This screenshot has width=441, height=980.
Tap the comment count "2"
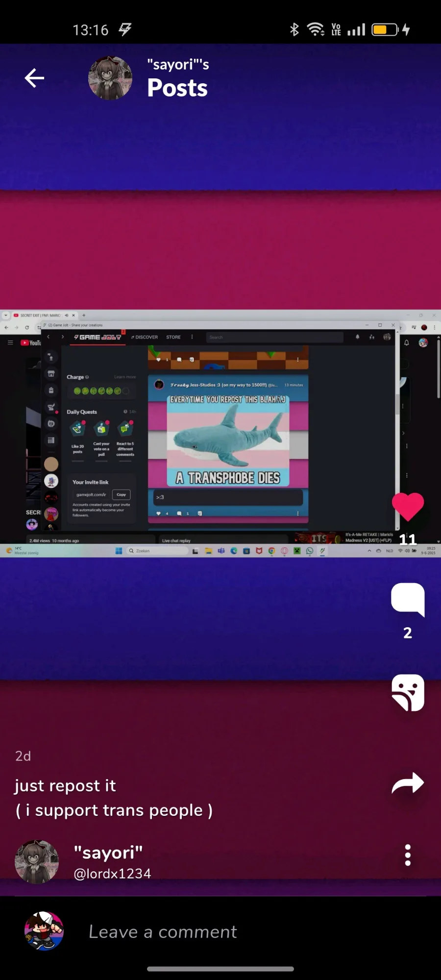click(x=408, y=633)
